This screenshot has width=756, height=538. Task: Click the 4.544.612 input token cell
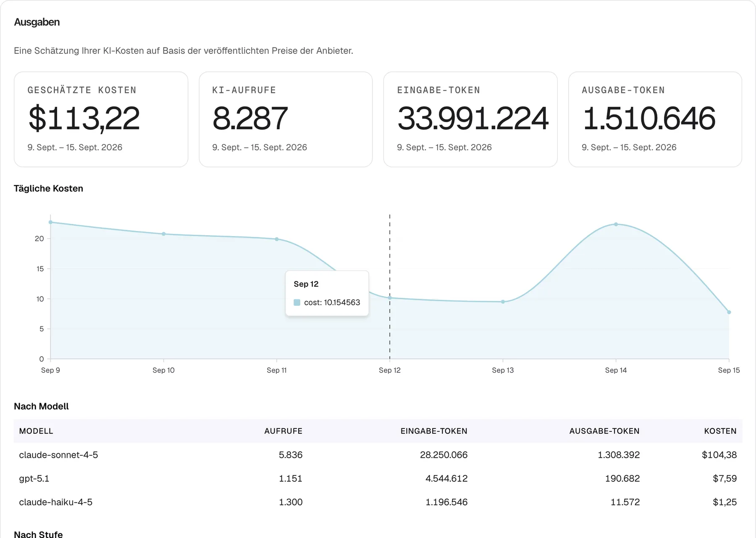[x=446, y=478]
